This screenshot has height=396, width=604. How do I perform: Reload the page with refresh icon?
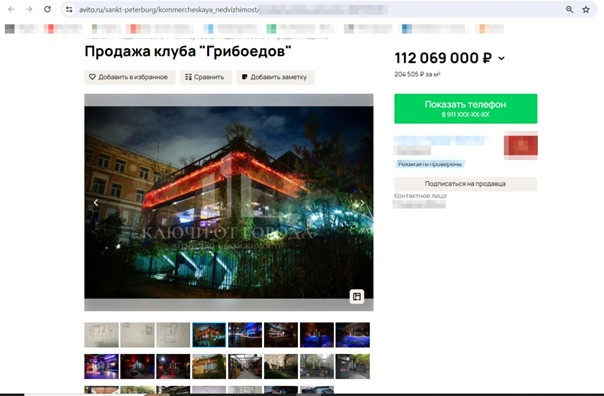(x=47, y=9)
